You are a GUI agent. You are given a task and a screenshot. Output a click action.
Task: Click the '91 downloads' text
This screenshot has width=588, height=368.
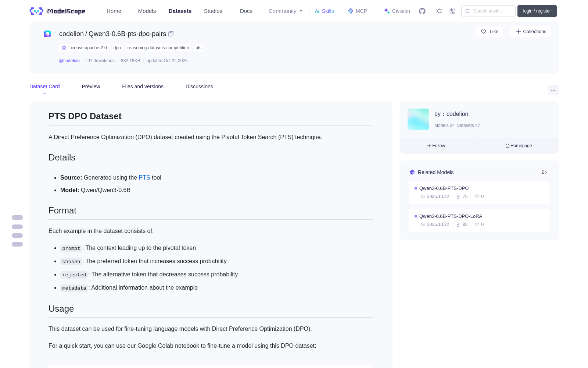tap(101, 61)
